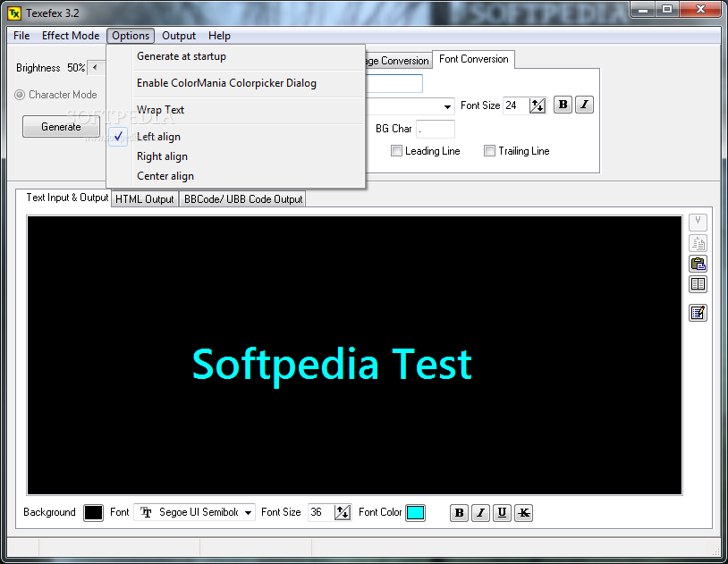The image size is (728, 564).
Task: Open the Output menu
Action: pos(179,36)
